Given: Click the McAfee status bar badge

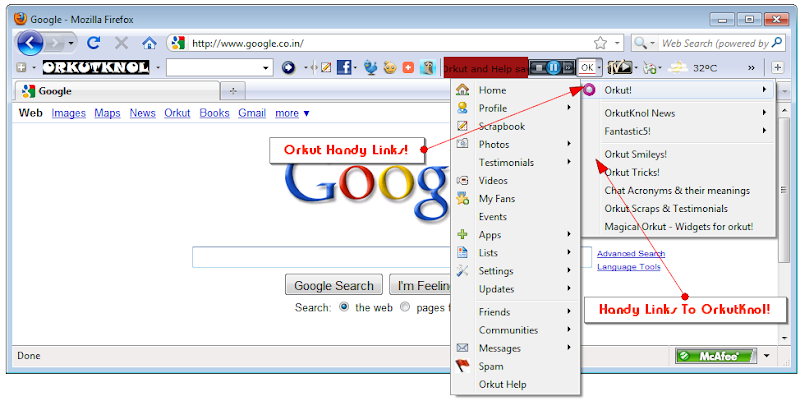Looking at the screenshot, I should pos(716,356).
